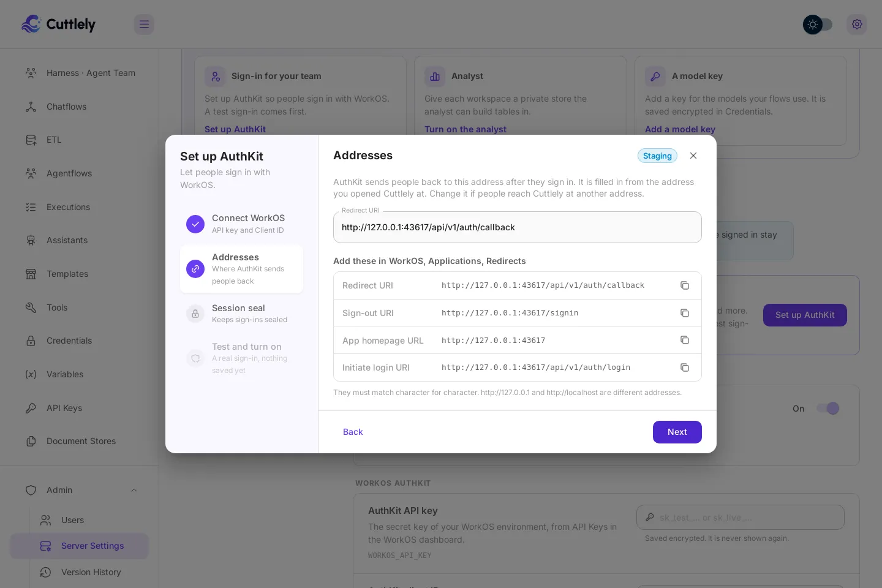Click the Variables sidebar icon
882x588 pixels.
(31, 374)
